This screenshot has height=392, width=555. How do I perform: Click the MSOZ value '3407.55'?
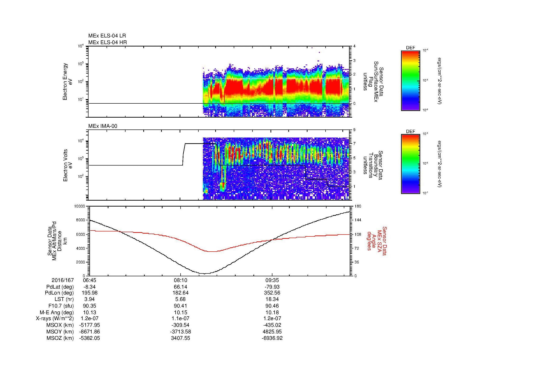point(181,338)
